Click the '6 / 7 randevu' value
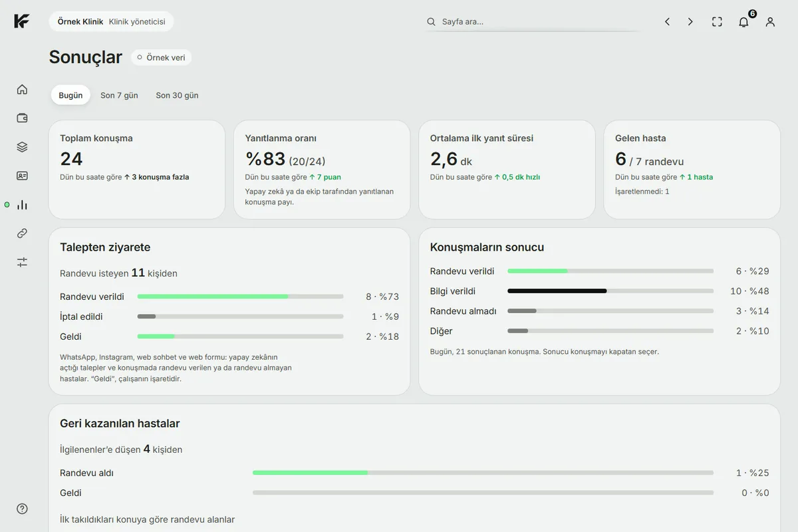 (x=649, y=160)
